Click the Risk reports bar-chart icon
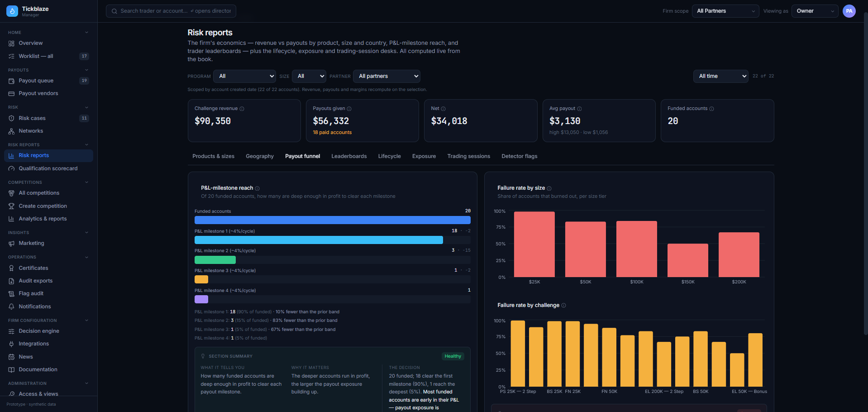Viewport: 868px width, 412px height. [11, 156]
